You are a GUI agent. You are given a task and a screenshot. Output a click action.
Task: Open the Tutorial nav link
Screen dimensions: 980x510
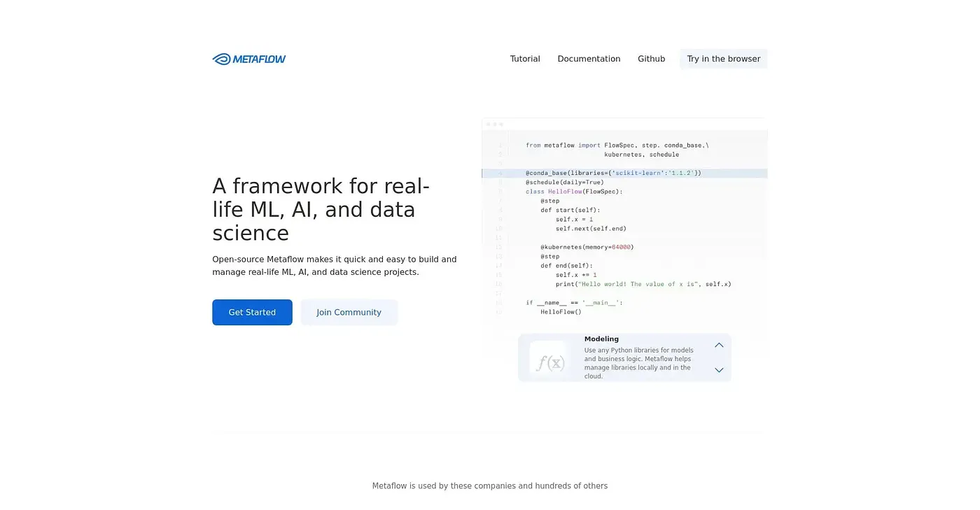pyautogui.click(x=525, y=59)
